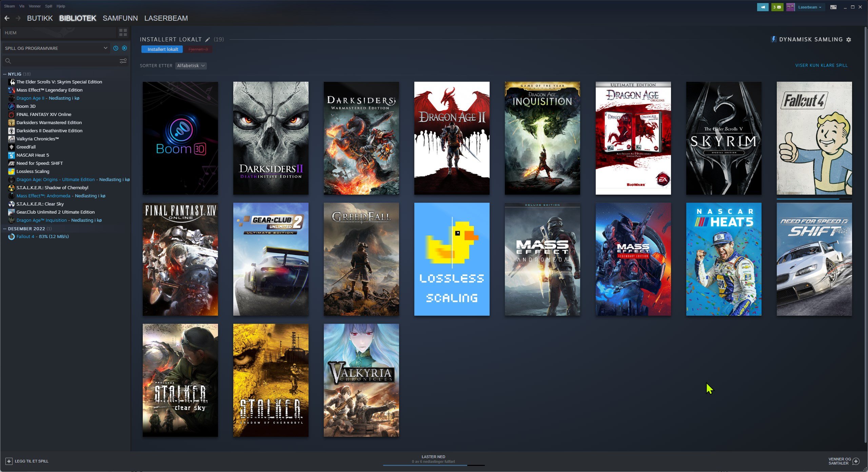
Task: Click Valkyria Chronicles sidebar icon
Action: point(12,139)
